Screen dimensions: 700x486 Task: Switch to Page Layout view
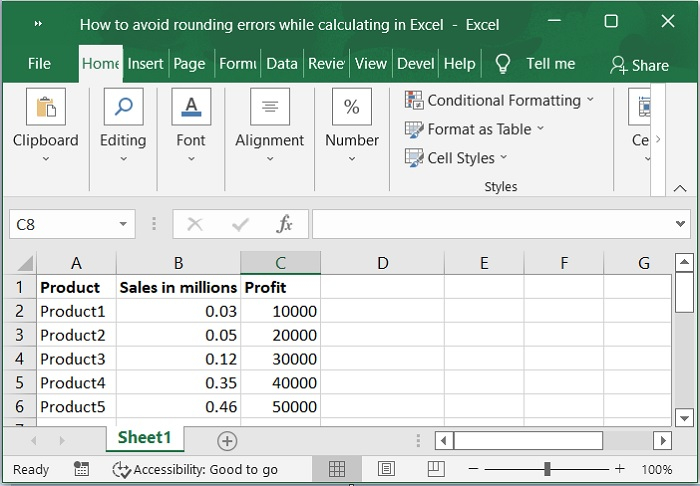tap(386, 469)
